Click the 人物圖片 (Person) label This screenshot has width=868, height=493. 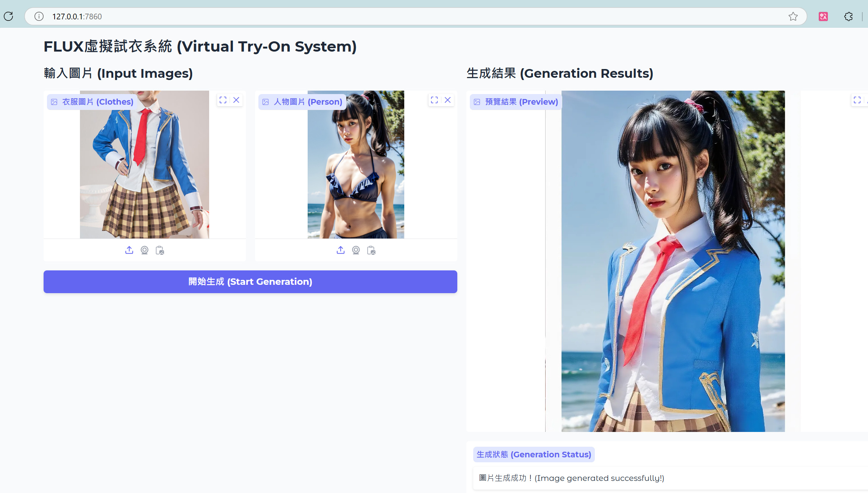coord(302,102)
